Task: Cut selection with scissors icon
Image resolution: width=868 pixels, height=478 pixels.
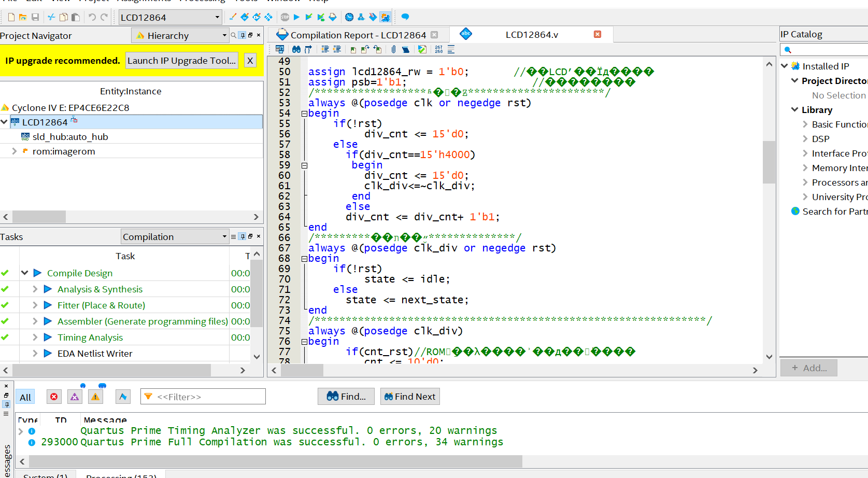Action: pos(51,17)
